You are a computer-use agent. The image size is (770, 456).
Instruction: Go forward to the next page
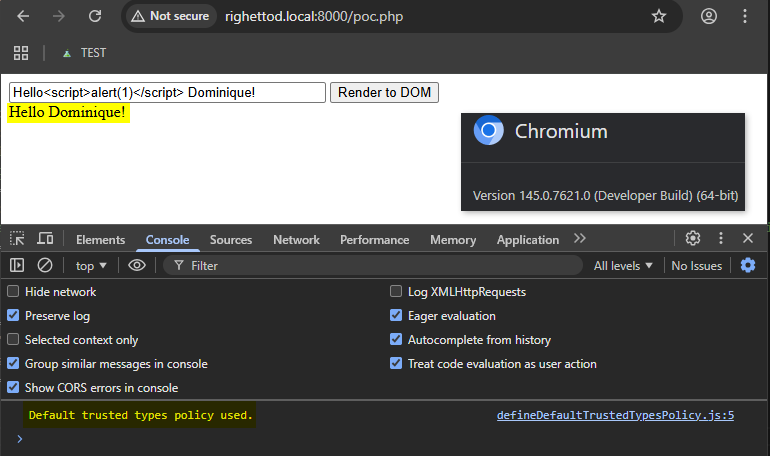click(x=59, y=16)
